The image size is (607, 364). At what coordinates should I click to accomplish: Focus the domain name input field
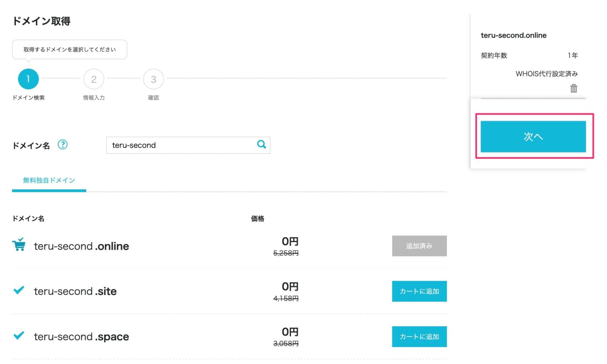pos(182,145)
